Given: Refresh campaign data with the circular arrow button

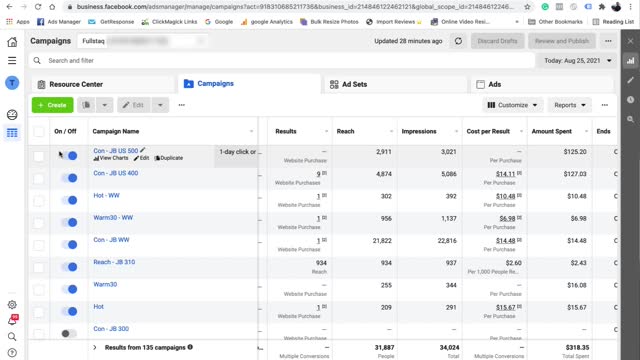Looking at the screenshot, I should pos(458,41).
